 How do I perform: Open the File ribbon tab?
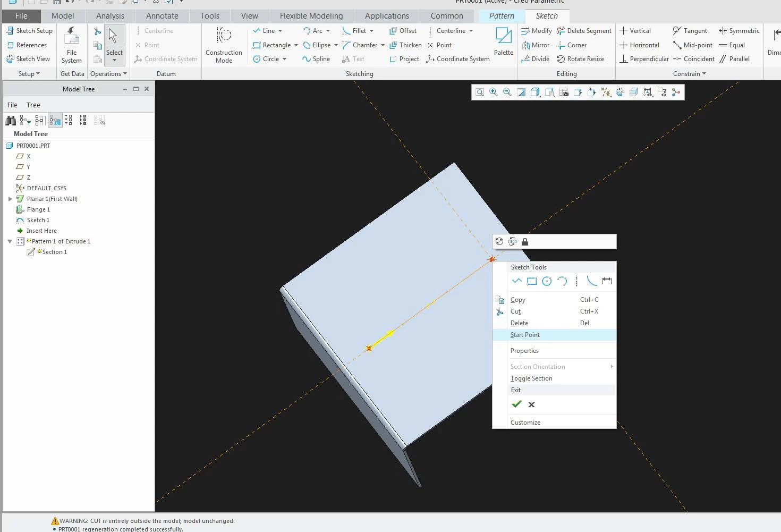click(21, 16)
